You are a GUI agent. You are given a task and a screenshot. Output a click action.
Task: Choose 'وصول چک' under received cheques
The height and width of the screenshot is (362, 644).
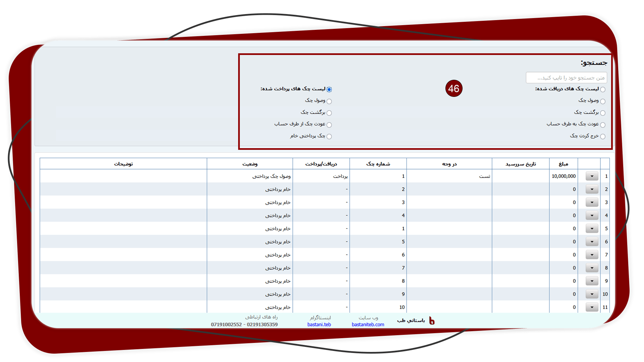pos(603,101)
